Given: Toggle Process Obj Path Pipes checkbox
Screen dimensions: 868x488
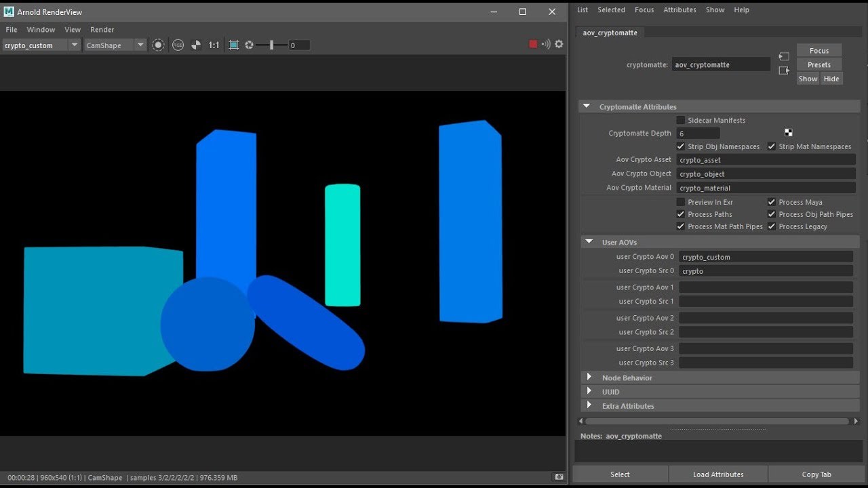Looking at the screenshot, I should 772,214.
